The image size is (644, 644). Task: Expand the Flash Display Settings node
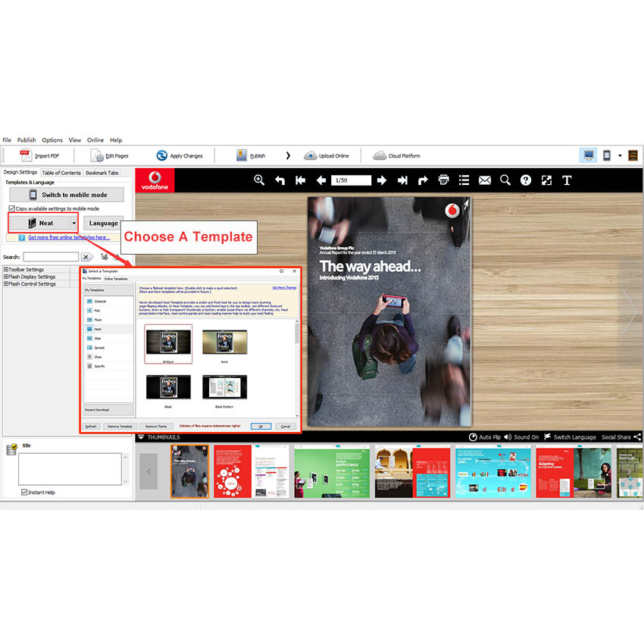tap(6, 277)
